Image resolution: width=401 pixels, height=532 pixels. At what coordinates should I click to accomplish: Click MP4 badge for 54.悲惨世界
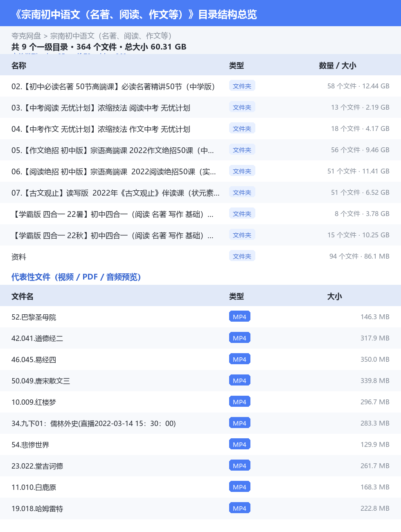pos(240,444)
